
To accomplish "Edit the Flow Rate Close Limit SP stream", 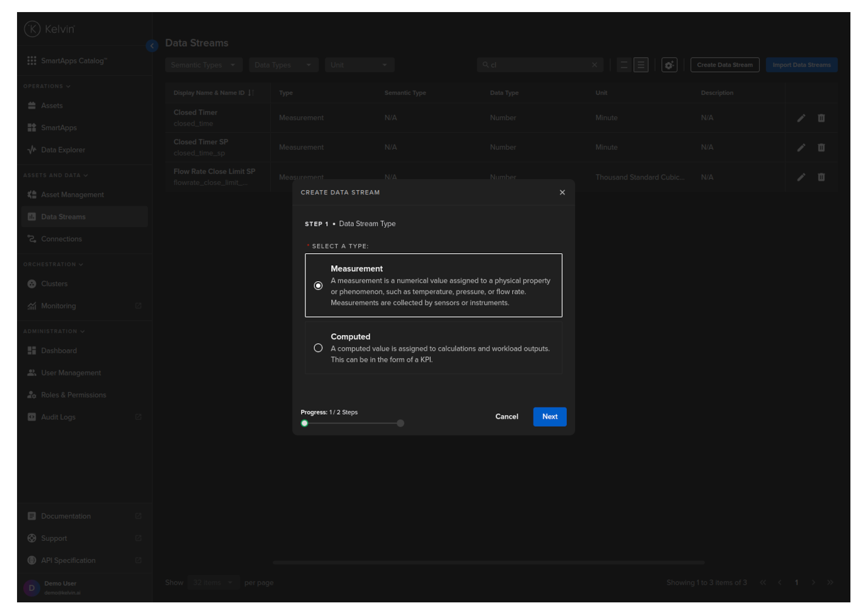I will click(x=801, y=177).
